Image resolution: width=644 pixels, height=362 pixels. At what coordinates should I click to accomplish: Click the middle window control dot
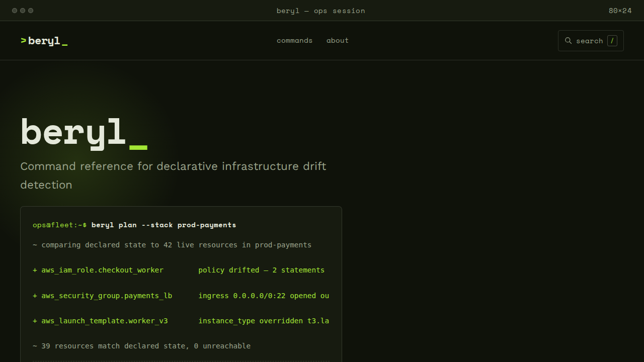(23, 11)
